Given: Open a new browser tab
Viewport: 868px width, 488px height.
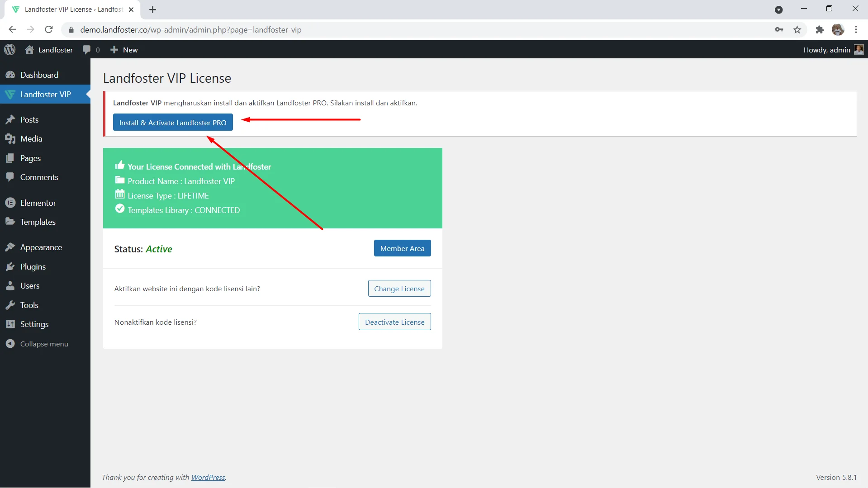Looking at the screenshot, I should click(153, 9).
